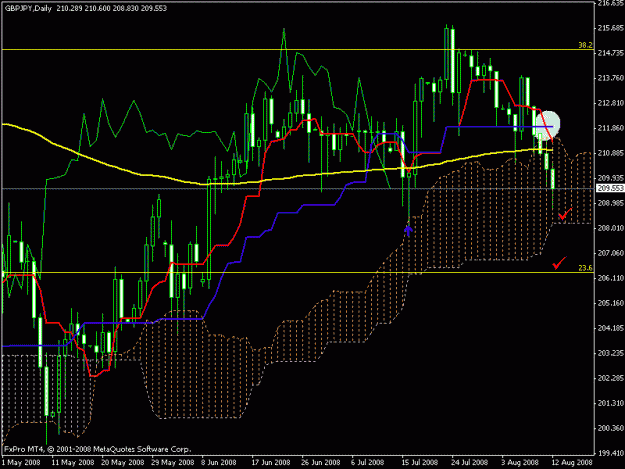Viewport: 625px width, 469px height.
Task: Click the 209.935 price axis label
Action: pyautogui.click(x=611, y=178)
